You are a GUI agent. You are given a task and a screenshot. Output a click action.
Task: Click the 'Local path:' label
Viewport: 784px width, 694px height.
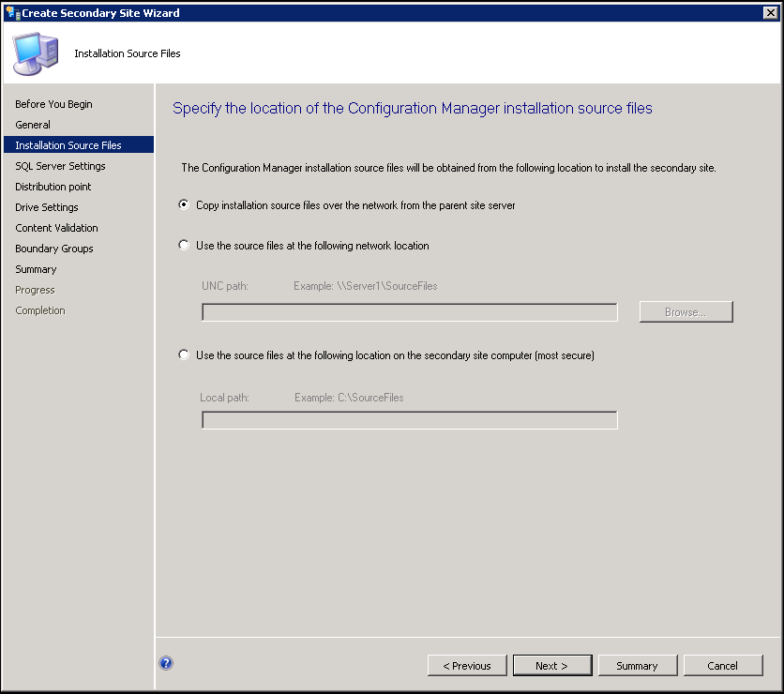point(224,398)
